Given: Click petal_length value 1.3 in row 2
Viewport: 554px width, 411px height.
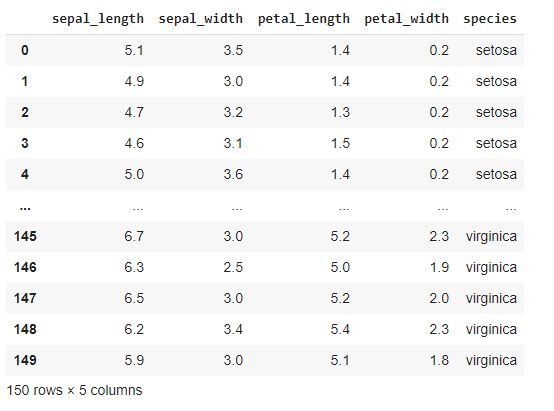Looking at the screenshot, I should (340, 112).
